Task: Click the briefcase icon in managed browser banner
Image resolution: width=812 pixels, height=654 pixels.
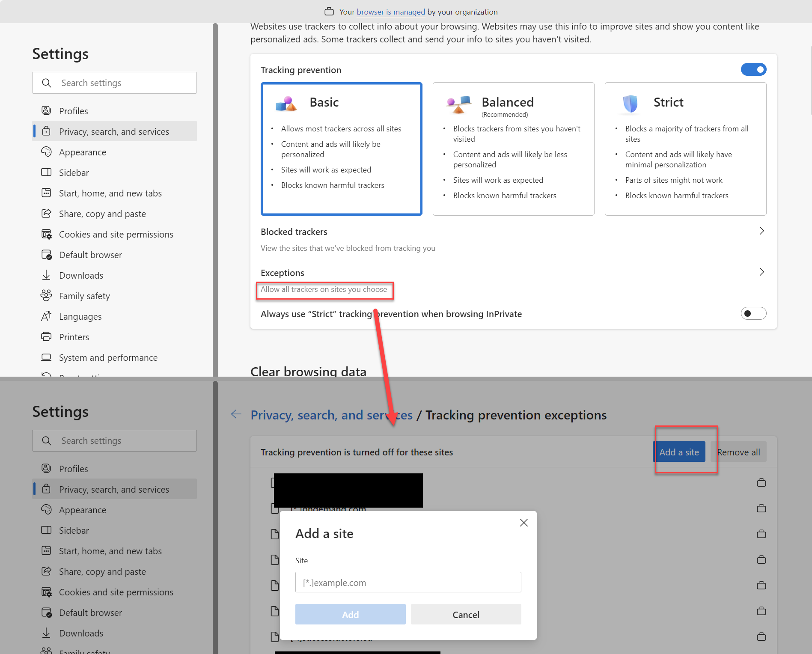Action: click(329, 12)
